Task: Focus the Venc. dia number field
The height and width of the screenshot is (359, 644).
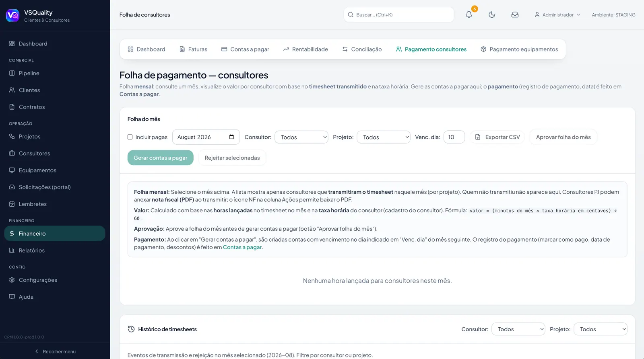Action: (x=454, y=137)
